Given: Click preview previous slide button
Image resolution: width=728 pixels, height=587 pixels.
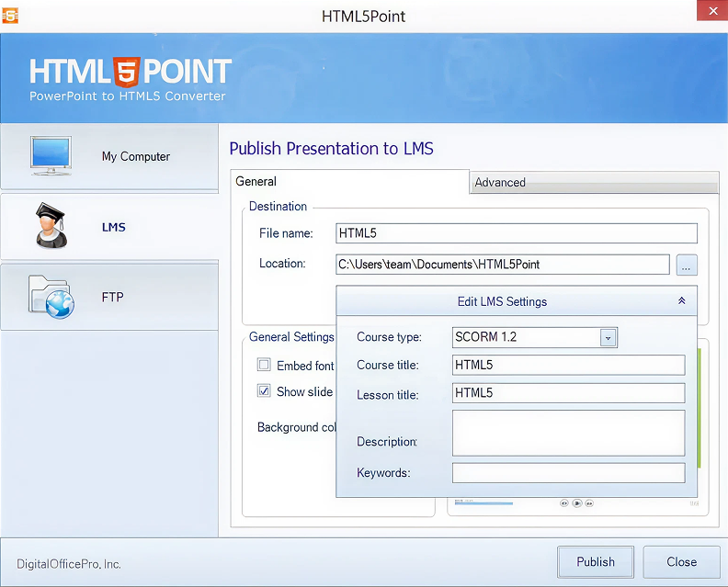Looking at the screenshot, I should (564, 503).
